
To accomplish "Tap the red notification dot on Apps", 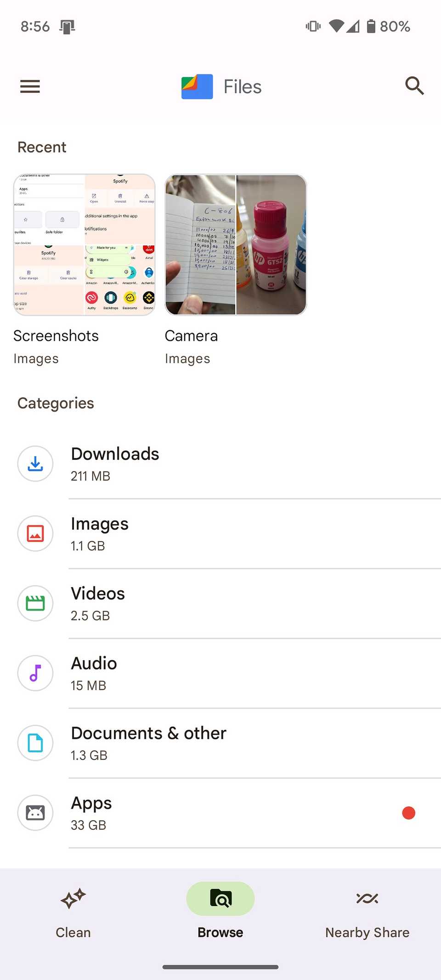I will pos(408,813).
